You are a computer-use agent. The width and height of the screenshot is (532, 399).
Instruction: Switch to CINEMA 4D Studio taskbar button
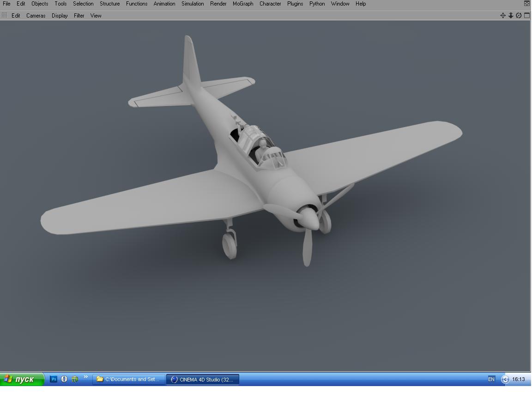[203, 379]
